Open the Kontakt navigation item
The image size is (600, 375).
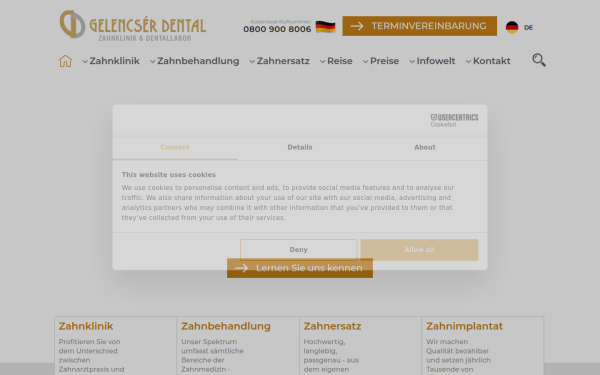[x=492, y=61]
